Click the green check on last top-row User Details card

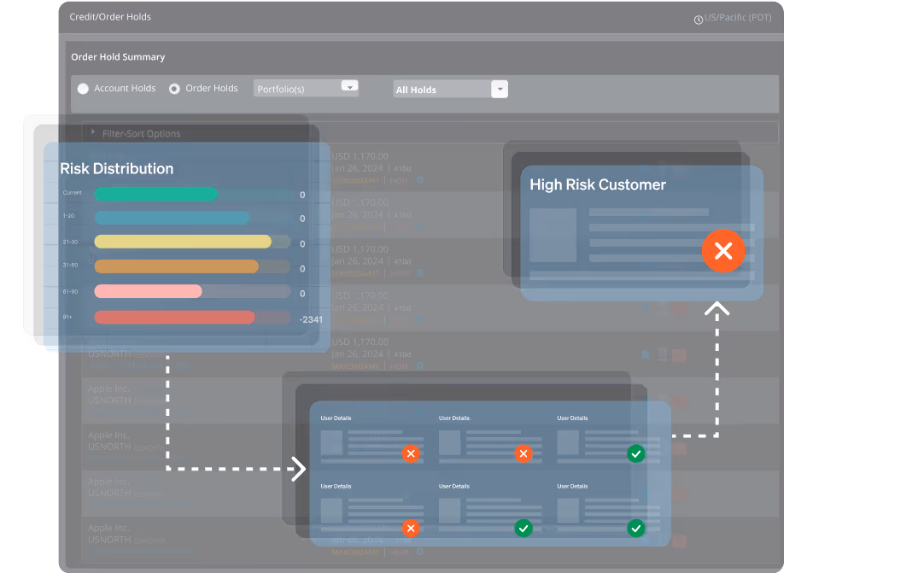click(x=636, y=454)
